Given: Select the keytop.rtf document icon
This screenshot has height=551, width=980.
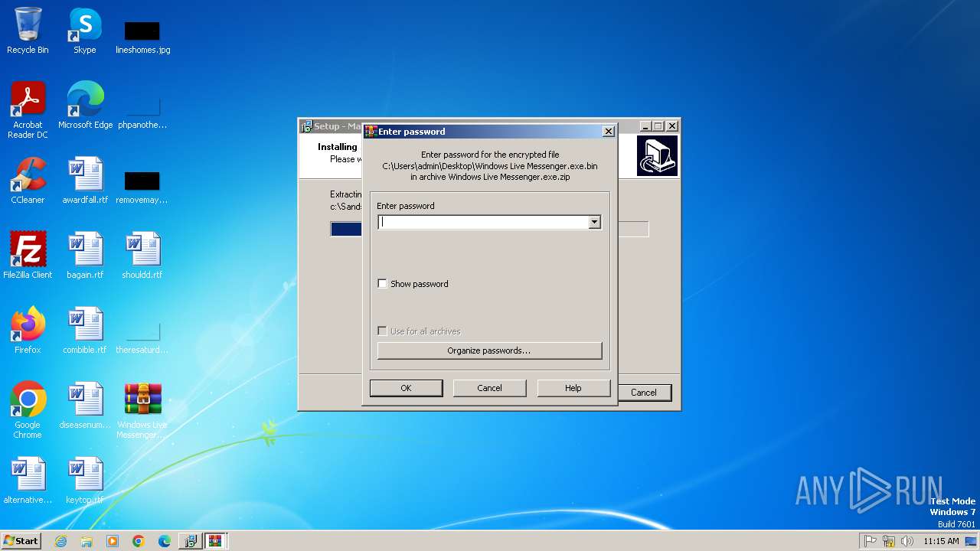Looking at the screenshot, I should pos(85,481).
